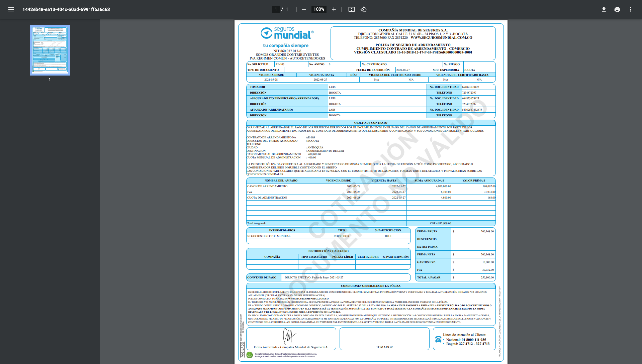The width and height of the screenshot is (642, 364).
Task: Click the Seguros Mundial logo
Action: coord(287,33)
